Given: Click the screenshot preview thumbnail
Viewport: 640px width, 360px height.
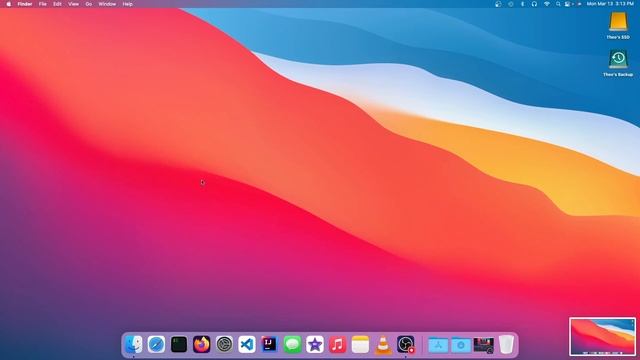Looking at the screenshot, I should tap(602, 337).
